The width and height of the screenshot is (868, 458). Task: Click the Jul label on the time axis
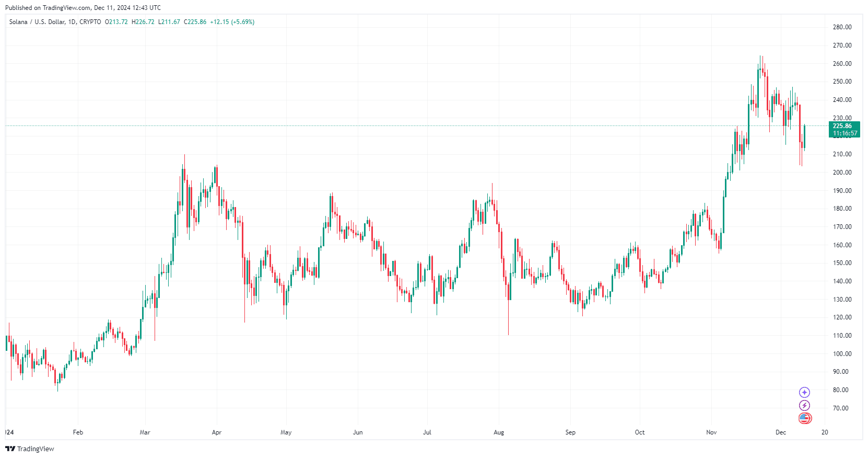tap(427, 432)
